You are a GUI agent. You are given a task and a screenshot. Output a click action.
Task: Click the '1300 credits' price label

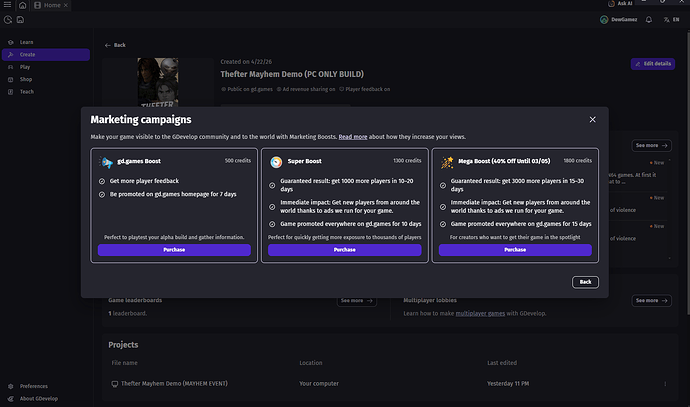point(407,161)
